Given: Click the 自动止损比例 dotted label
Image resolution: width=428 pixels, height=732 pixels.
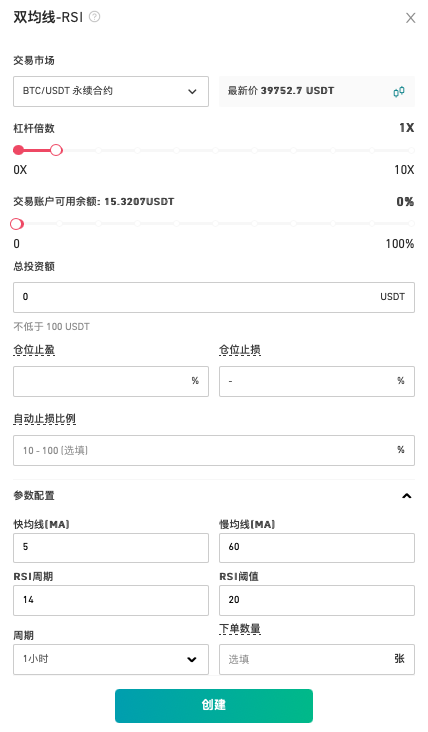Looking at the screenshot, I should pos(44,419).
